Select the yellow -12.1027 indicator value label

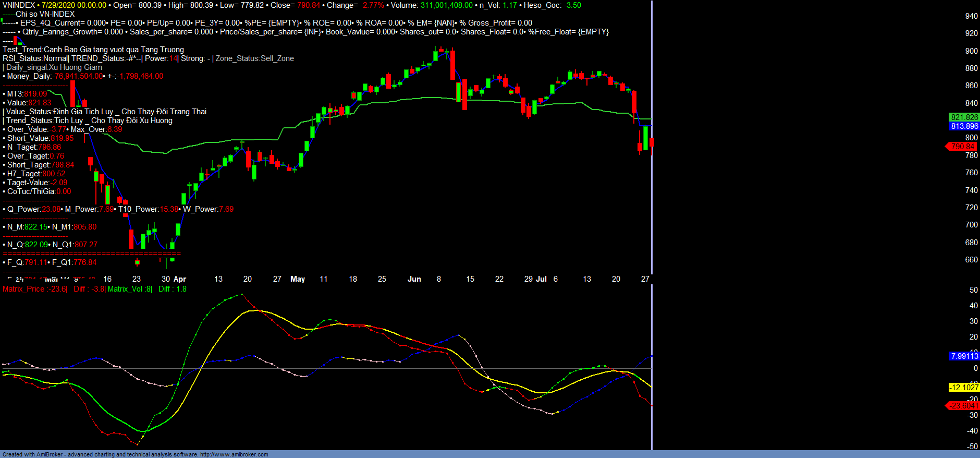(964, 387)
